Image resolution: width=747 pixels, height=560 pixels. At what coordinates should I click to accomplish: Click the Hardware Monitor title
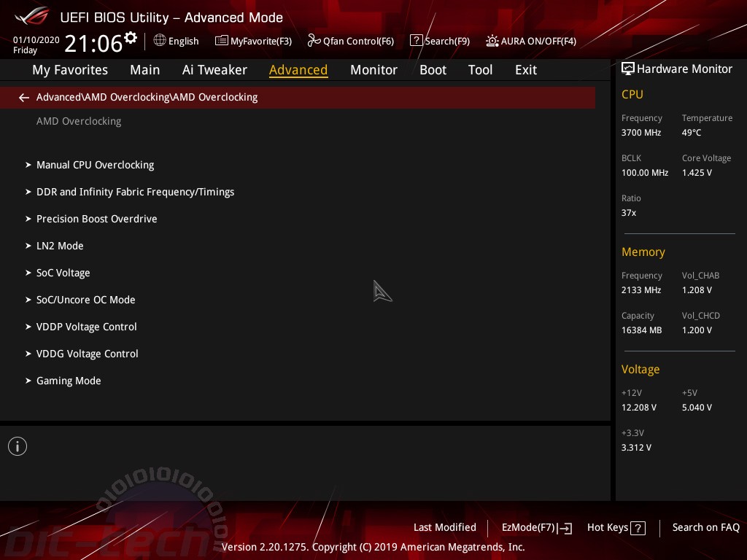pyautogui.click(x=684, y=69)
